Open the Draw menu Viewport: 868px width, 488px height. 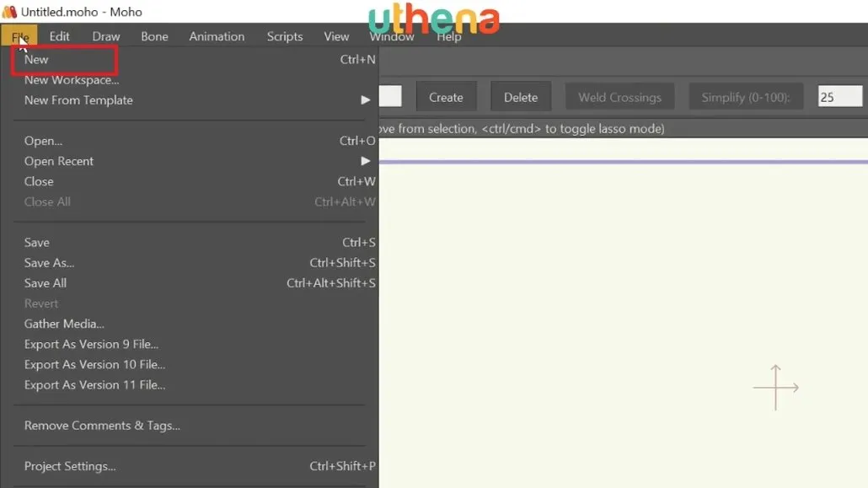click(105, 36)
